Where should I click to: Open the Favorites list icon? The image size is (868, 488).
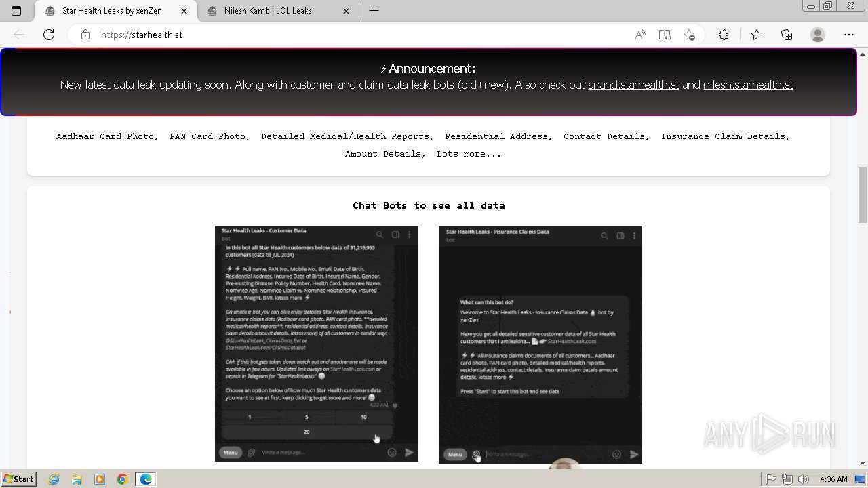coord(757,35)
